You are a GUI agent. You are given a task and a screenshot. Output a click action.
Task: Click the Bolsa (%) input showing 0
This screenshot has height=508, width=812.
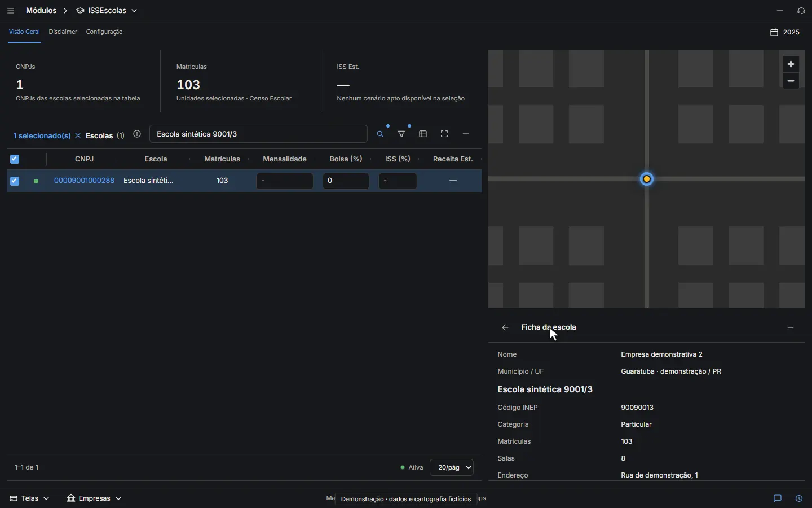point(346,181)
